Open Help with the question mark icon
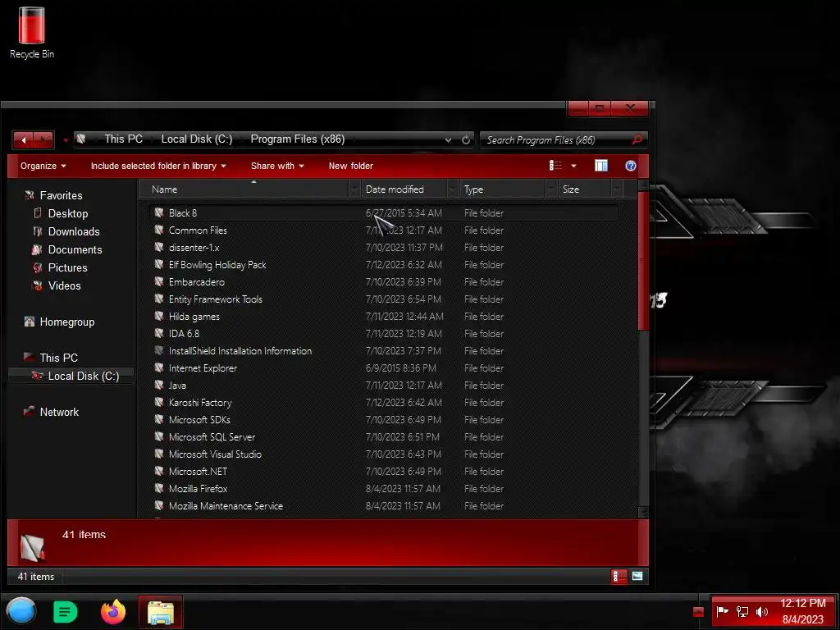The height and width of the screenshot is (630, 840). [631, 166]
